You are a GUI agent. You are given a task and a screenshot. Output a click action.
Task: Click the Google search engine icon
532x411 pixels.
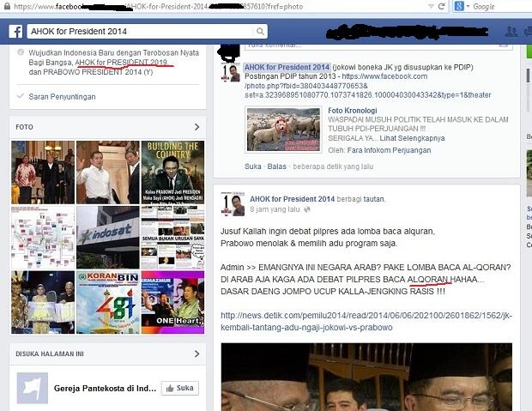click(459, 6)
